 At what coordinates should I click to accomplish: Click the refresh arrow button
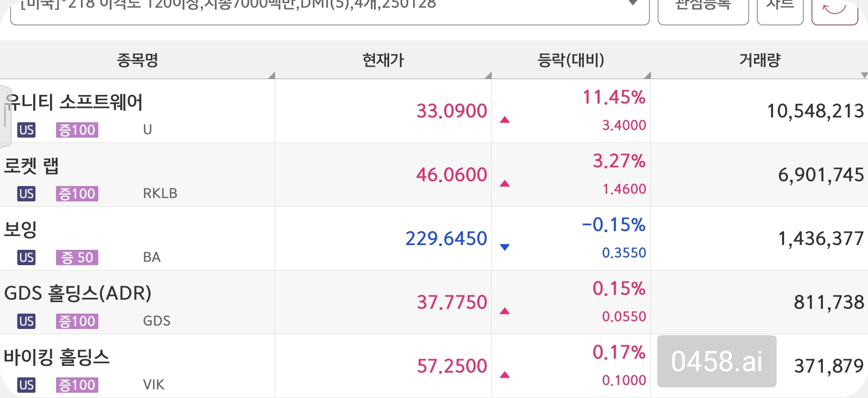click(x=834, y=12)
